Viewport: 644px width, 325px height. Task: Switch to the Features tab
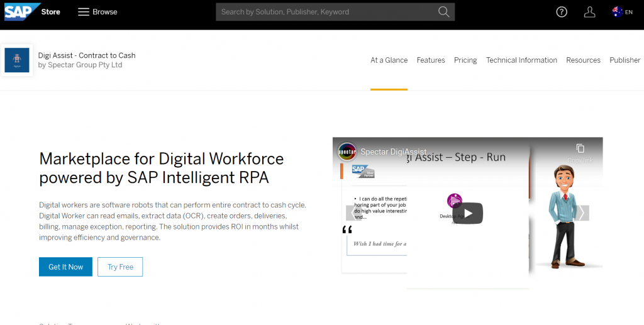click(431, 60)
